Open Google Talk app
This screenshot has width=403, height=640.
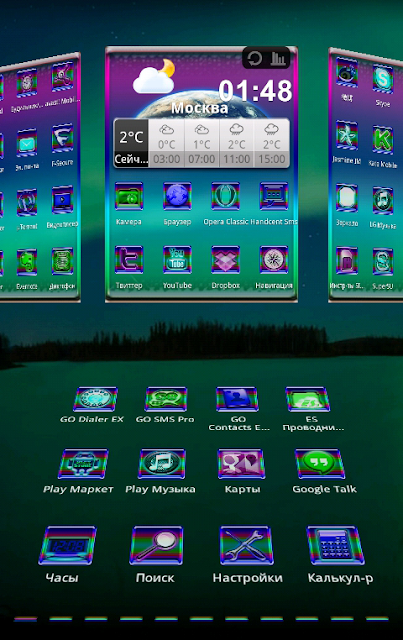[320, 464]
